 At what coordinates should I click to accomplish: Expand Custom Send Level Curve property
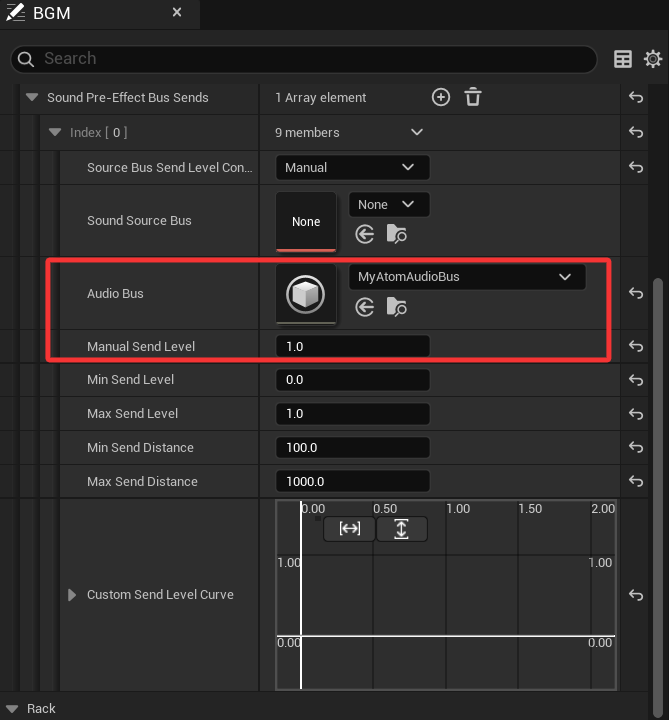72,595
